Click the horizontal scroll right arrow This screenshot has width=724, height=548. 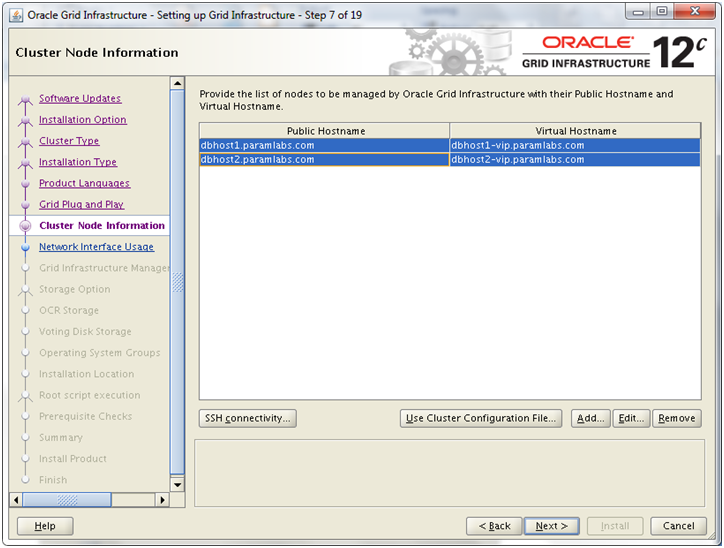(x=162, y=500)
